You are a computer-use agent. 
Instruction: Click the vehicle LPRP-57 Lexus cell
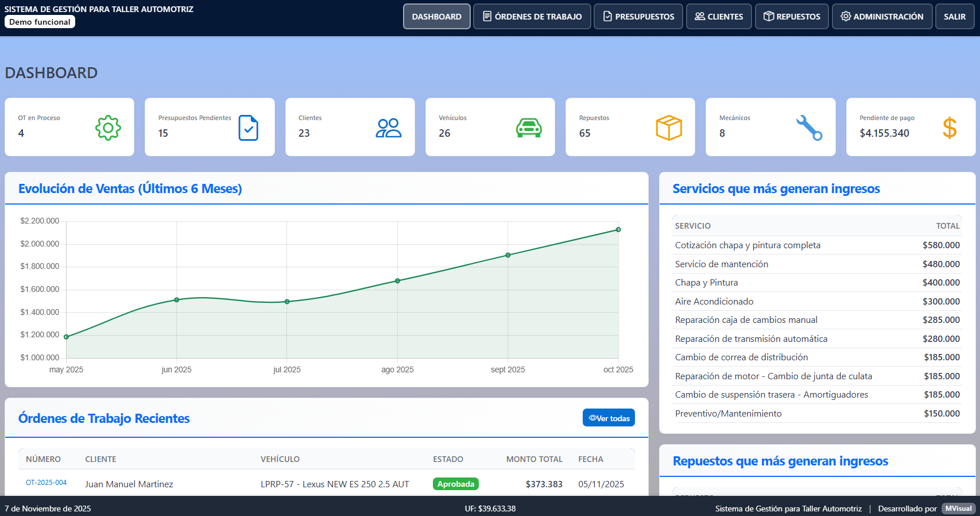[x=335, y=484]
